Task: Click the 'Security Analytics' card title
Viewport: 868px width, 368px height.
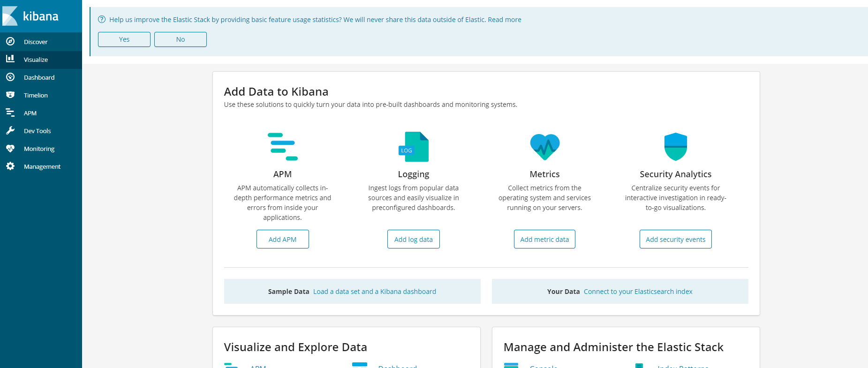Action: tap(676, 174)
